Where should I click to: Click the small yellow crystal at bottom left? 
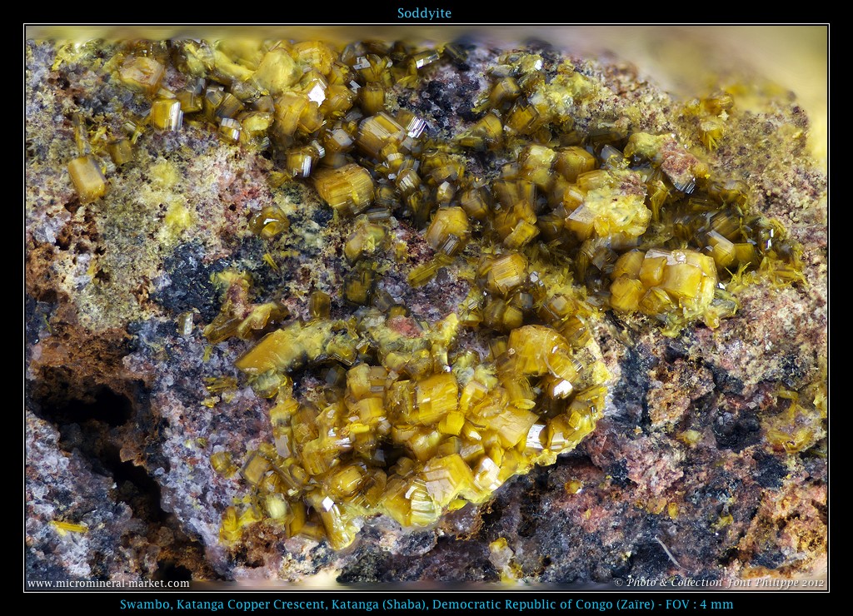point(68,527)
